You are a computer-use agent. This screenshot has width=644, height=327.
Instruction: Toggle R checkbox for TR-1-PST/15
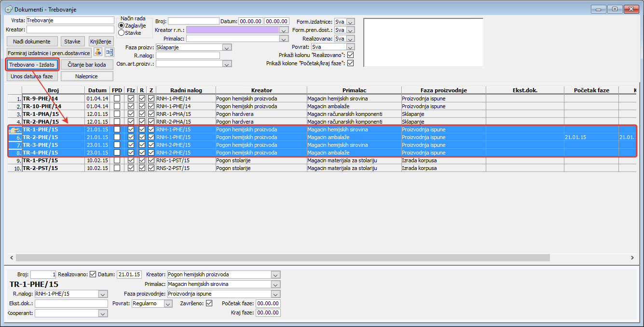tap(142, 160)
